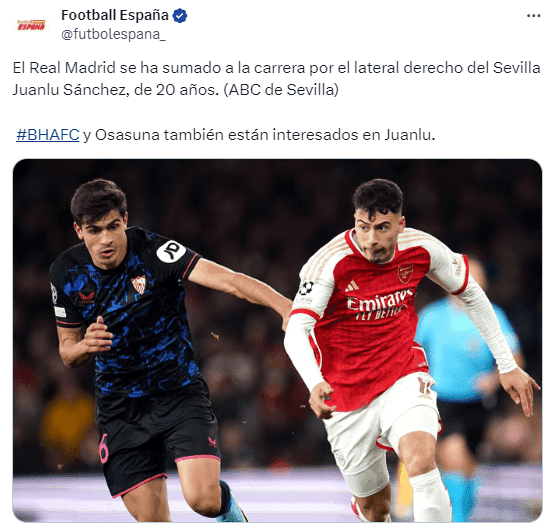Click the adidas logo on red shirt
Image resolution: width=555 pixels, height=531 pixels.
pyautogui.click(x=352, y=286)
